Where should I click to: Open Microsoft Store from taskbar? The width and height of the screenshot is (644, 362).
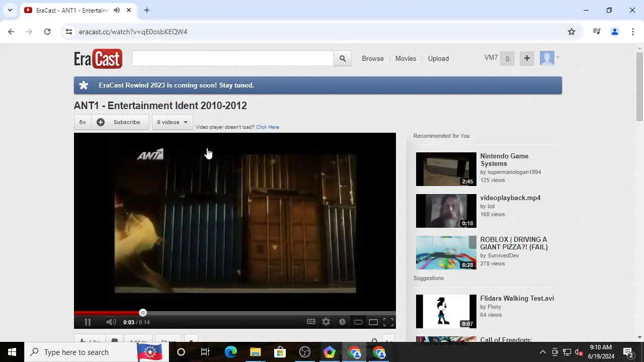(x=280, y=352)
